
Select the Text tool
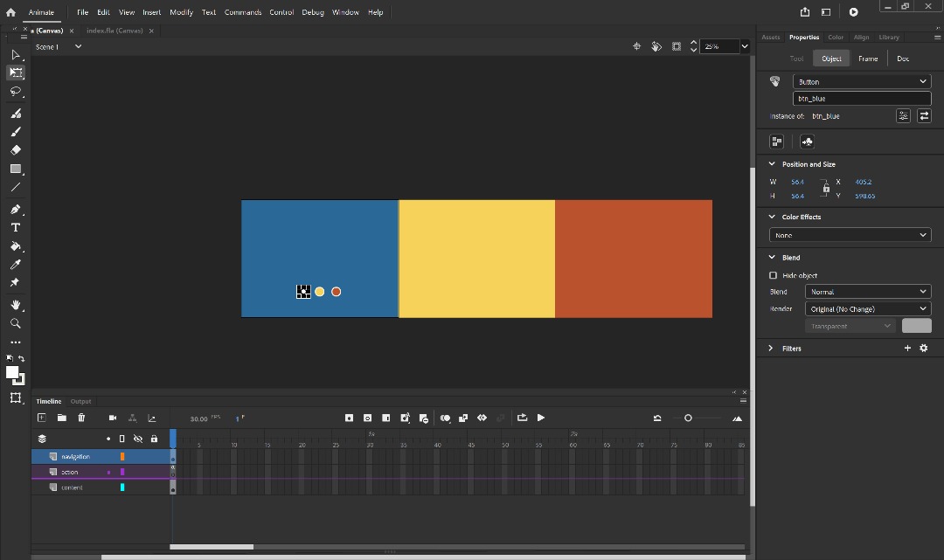pos(16,227)
